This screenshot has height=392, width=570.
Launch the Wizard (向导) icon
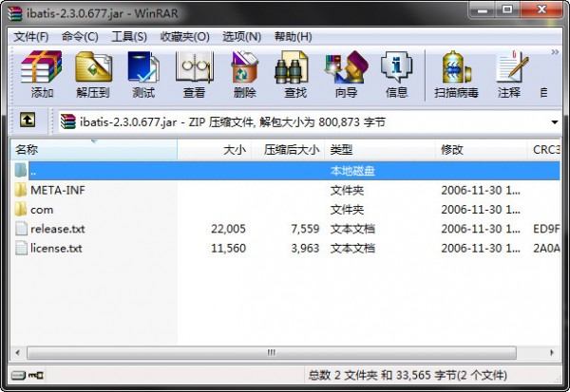click(x=346, y=74)
